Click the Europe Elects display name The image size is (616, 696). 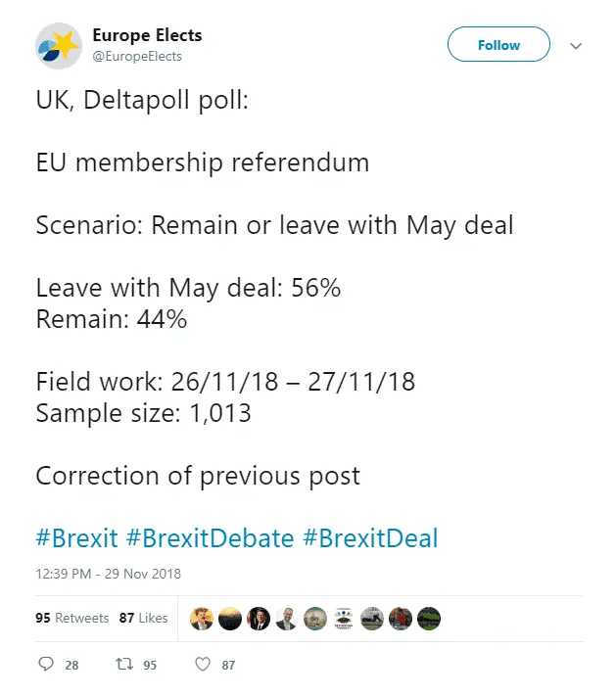click(x=147, y=35)
